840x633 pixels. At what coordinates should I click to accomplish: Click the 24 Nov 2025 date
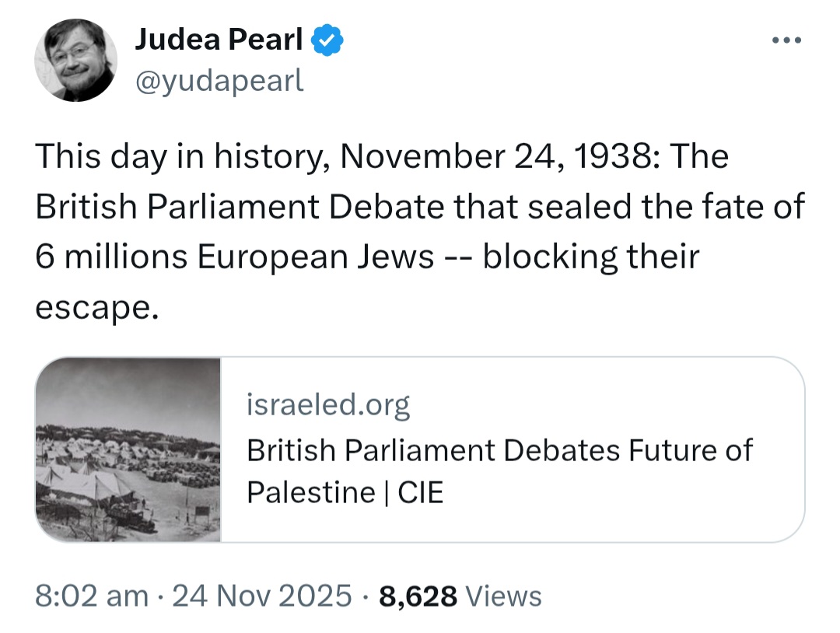click(x=261, y=596)
